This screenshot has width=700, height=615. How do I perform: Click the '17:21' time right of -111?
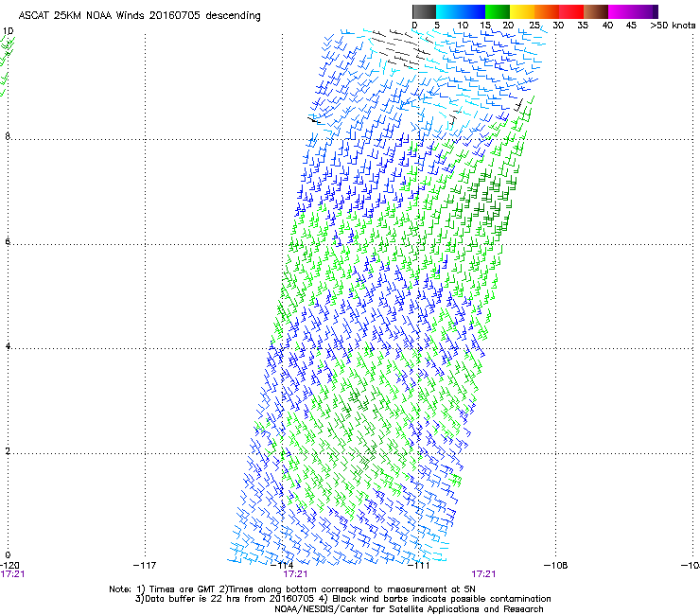point(484,574)
